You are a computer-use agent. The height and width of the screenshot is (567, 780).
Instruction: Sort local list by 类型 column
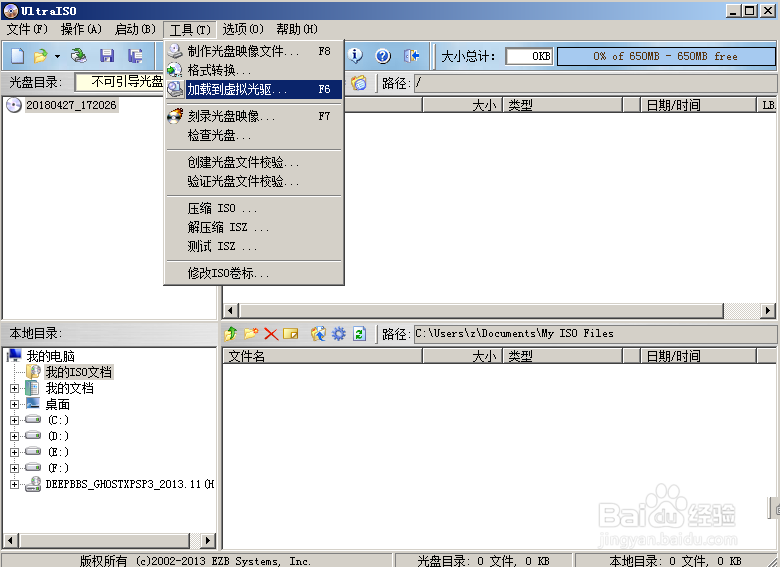pyautogui.click(x=563, y=356)
